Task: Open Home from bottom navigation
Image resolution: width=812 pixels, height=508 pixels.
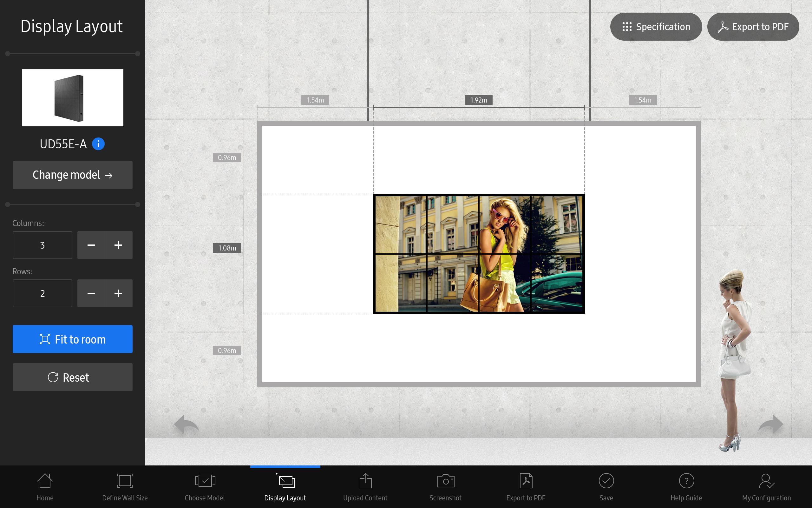Action: [45, 487]
